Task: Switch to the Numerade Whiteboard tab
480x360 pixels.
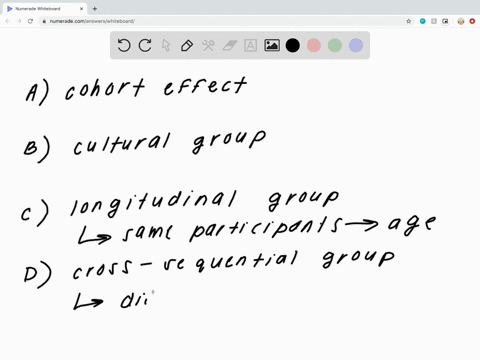Action: pyautogui.click(x=45, y=9)
